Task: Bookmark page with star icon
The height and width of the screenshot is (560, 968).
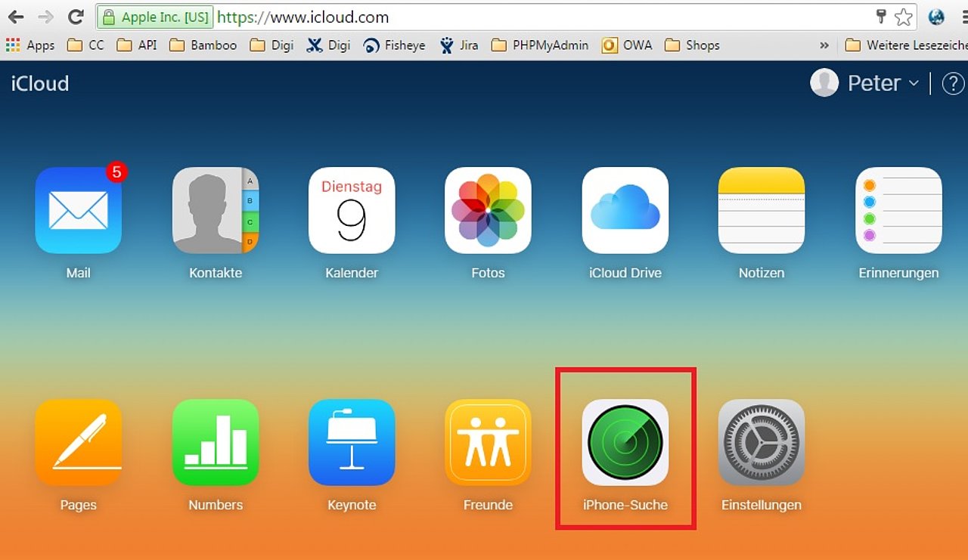Action: tap(904, 17)
